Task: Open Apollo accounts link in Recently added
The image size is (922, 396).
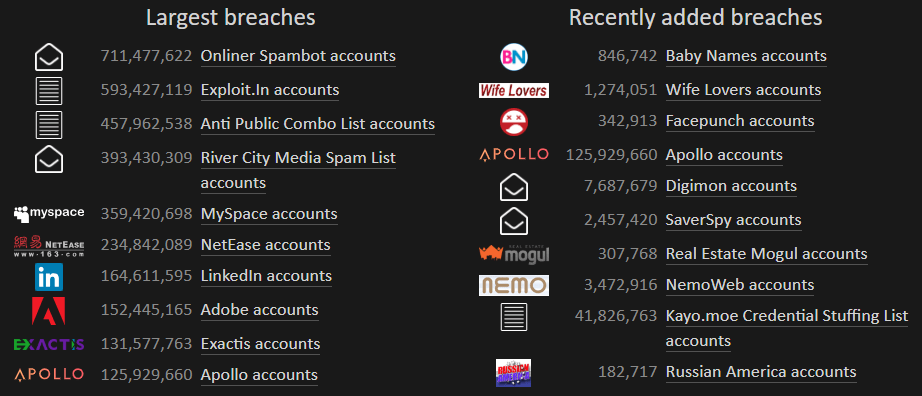Action: [x=724, y=155]
